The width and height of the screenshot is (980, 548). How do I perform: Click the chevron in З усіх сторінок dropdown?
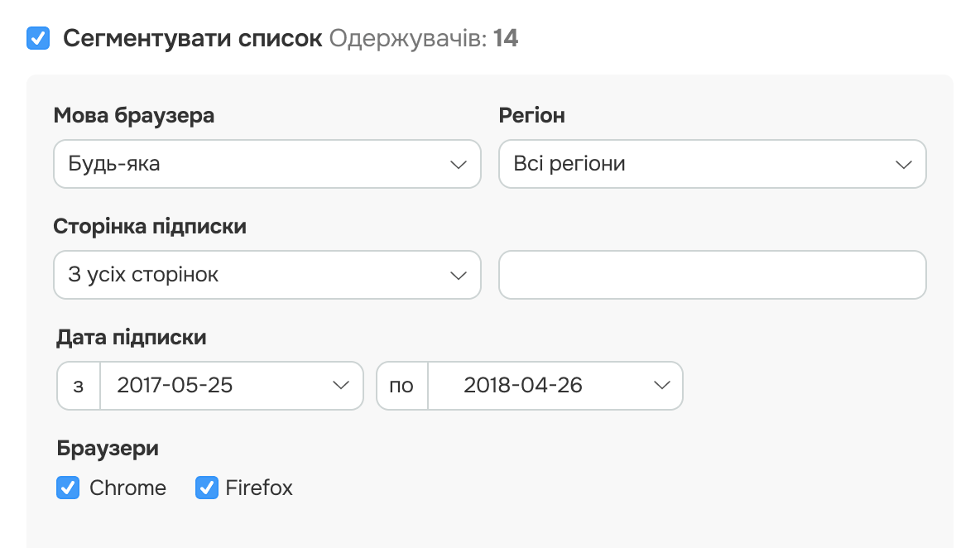pyautogui.click(x=459, y=276)
